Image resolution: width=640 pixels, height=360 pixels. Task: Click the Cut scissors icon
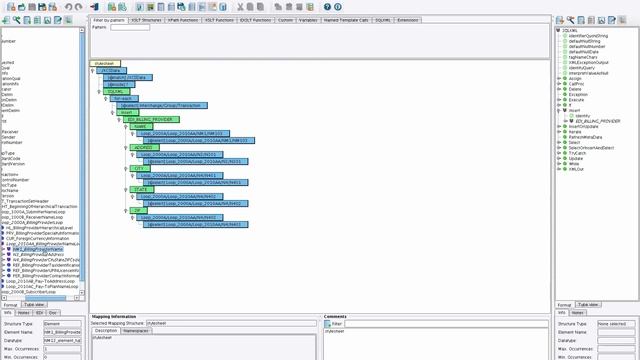point(240,7)
